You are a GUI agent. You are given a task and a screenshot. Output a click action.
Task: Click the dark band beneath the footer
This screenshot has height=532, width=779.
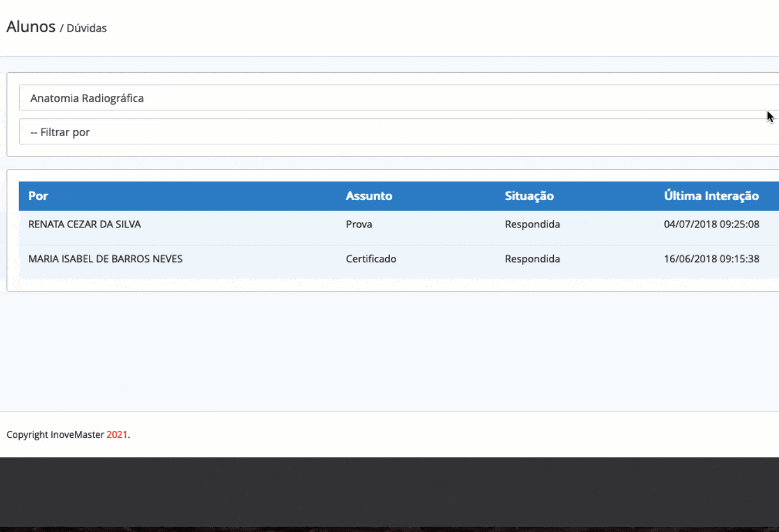(x=389, y=490)
